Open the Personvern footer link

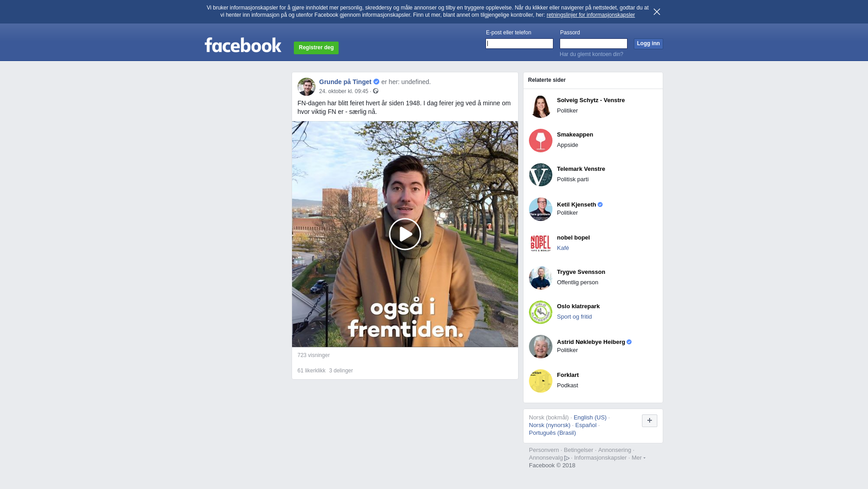pos(544,450)
